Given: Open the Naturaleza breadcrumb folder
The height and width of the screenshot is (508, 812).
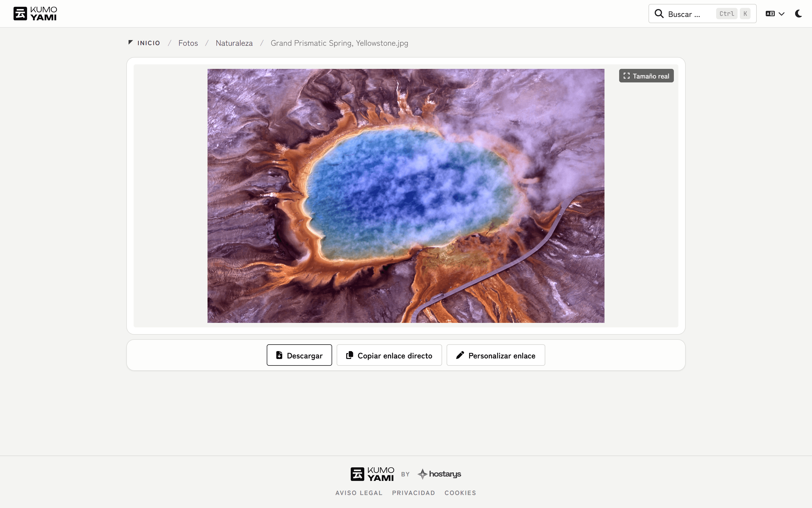Looking at the screenshot, I should [234, 43].
